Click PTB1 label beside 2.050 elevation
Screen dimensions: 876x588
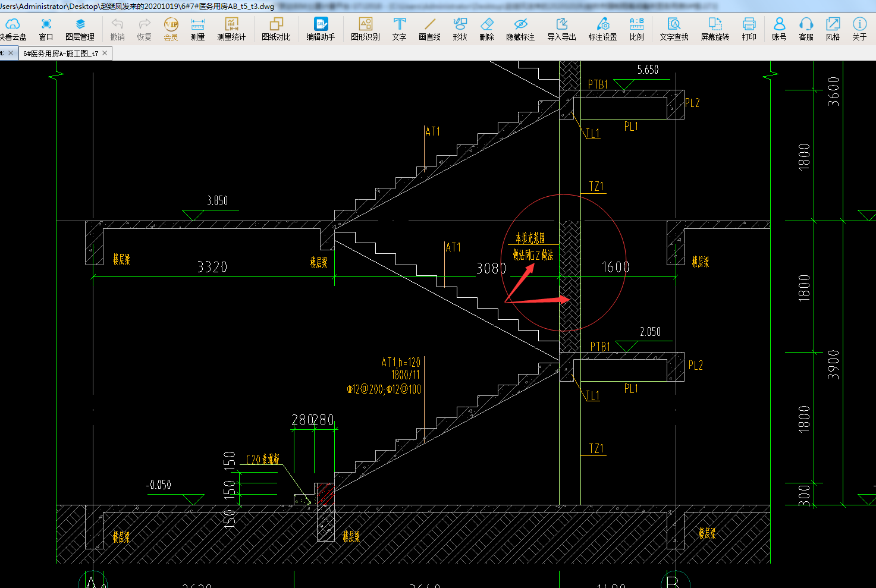click(x=601, y=347)
